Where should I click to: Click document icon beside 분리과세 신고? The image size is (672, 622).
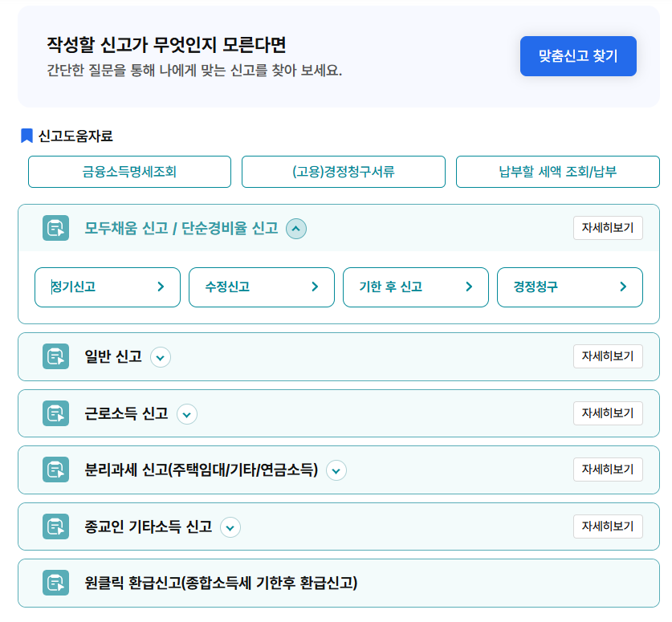point(55,470)
